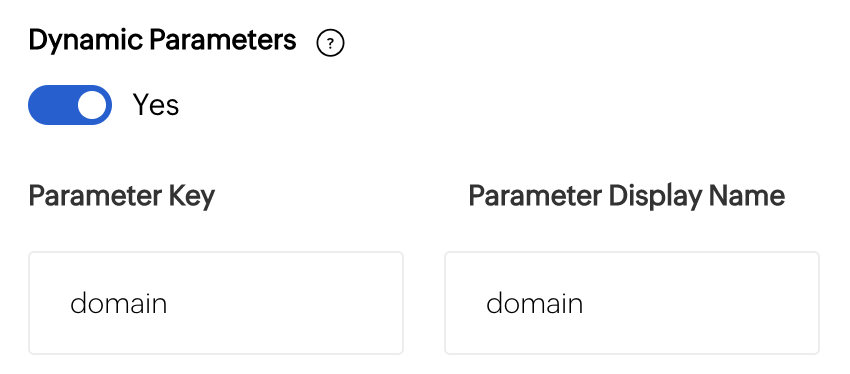Focus the Parameter Display Name input field

tap(632, 303)
